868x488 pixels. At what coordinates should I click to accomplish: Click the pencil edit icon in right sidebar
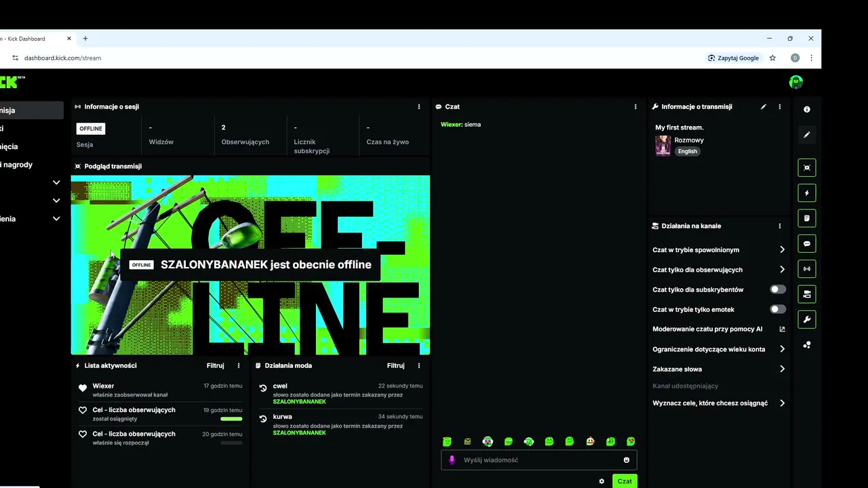(807, 135)
